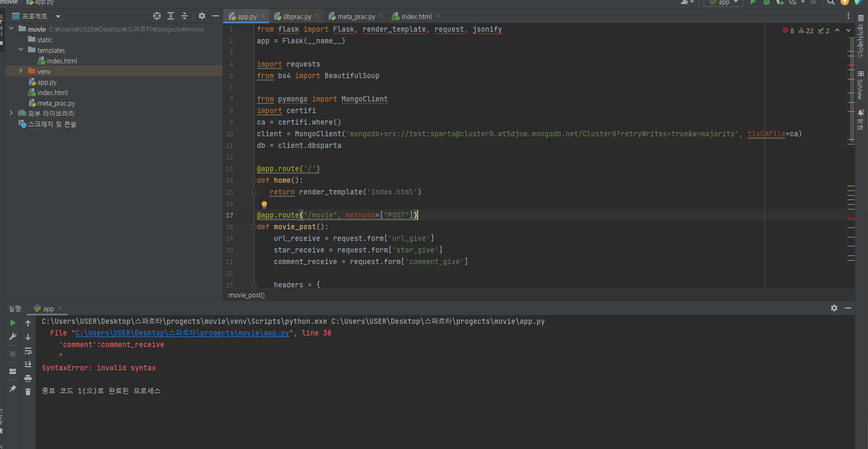Select the static folder

point(40,40)
